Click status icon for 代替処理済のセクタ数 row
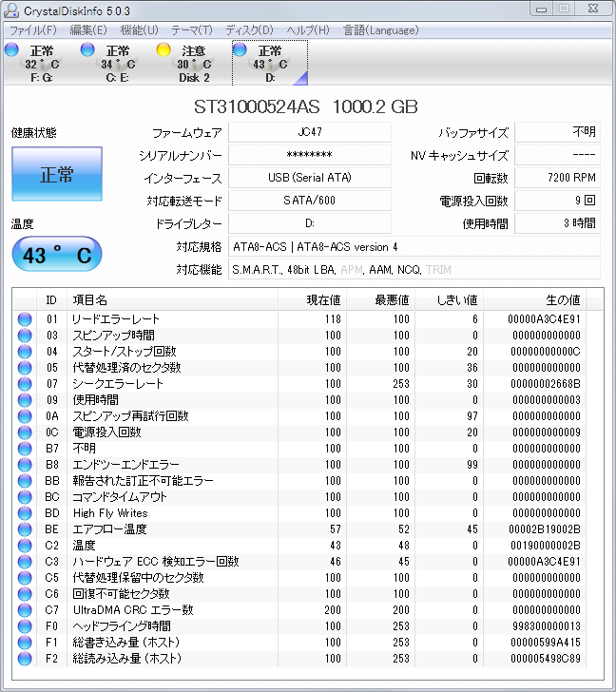The image size is (616, 692). pyautogui.click(x=25, y=368)
